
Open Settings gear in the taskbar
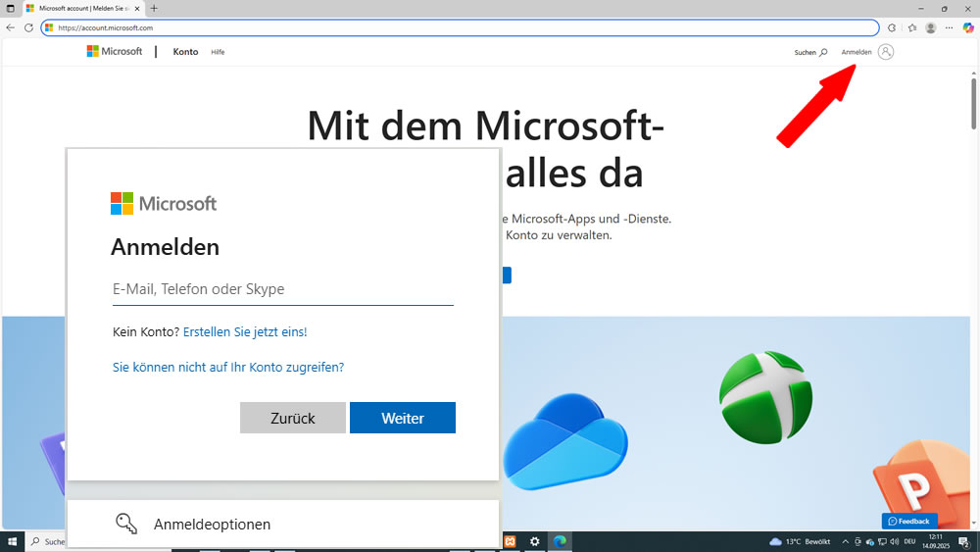[534, 541]
